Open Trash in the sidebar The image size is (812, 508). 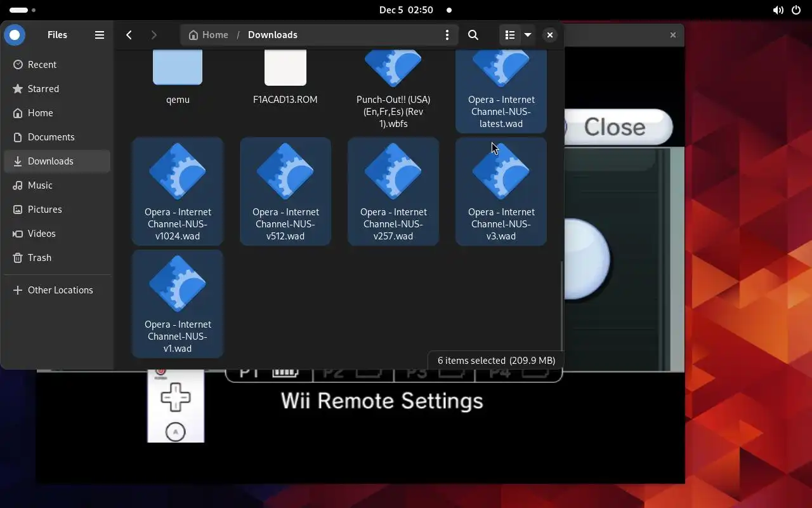click(x=57, y=258)
